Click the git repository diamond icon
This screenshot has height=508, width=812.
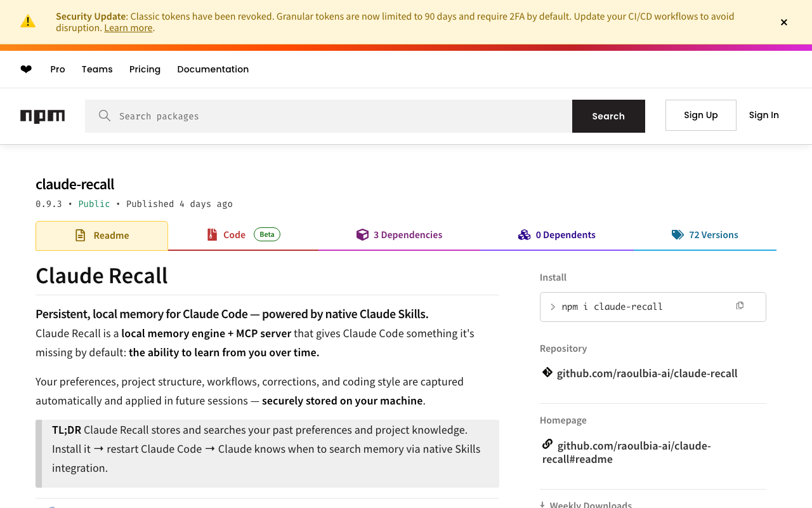pos(547,372)
